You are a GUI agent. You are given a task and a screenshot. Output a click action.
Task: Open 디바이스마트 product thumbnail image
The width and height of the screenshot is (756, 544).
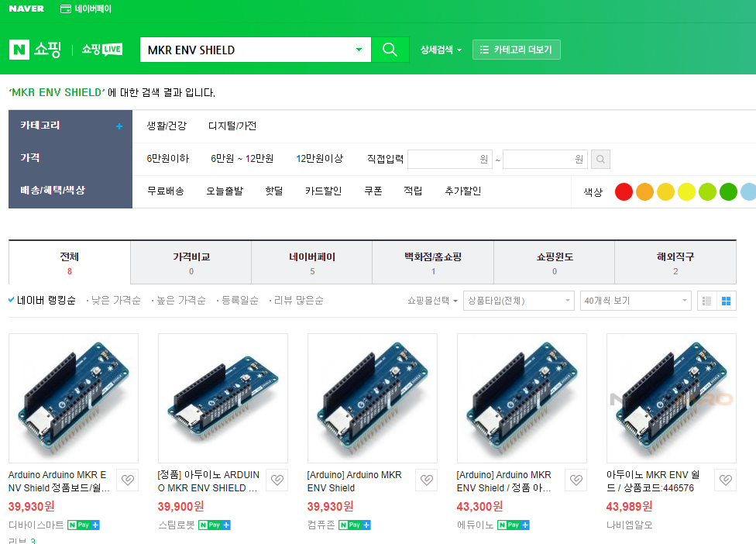pos(74,398)
